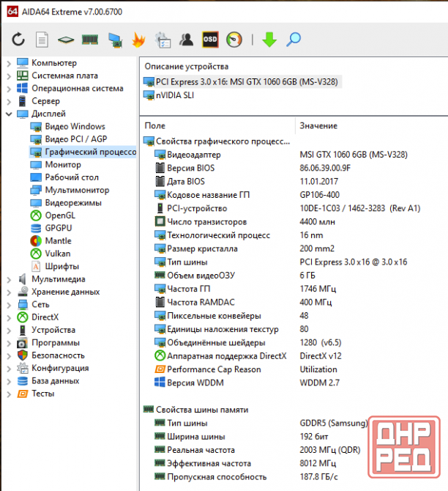This screenshot has height=491, width=448.
Task: Click the gauge toolbar icon
Action: click(234, 40)
